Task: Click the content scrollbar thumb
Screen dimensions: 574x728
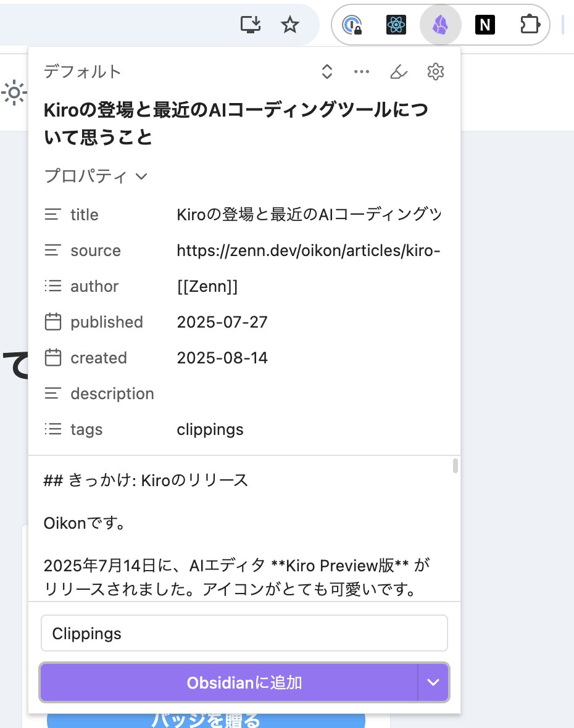Action: 455,466
